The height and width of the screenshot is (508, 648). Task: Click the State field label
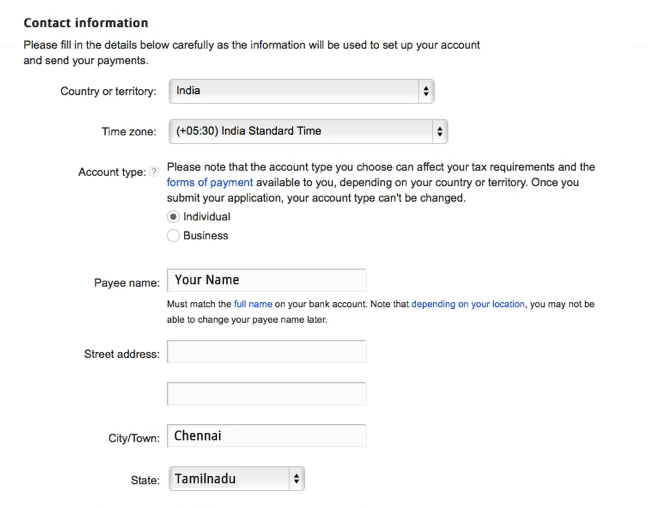145,481
